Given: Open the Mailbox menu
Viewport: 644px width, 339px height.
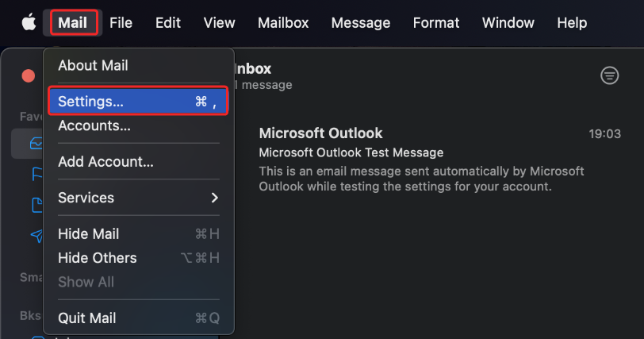Looking at the screenshot, I should tap(283, 22).
